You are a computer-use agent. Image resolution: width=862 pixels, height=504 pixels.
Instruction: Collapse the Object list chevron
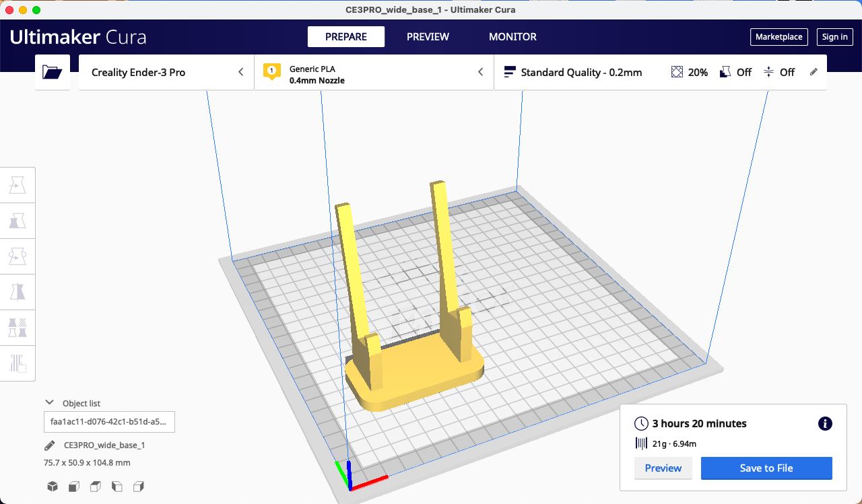[x=49, y=402]
